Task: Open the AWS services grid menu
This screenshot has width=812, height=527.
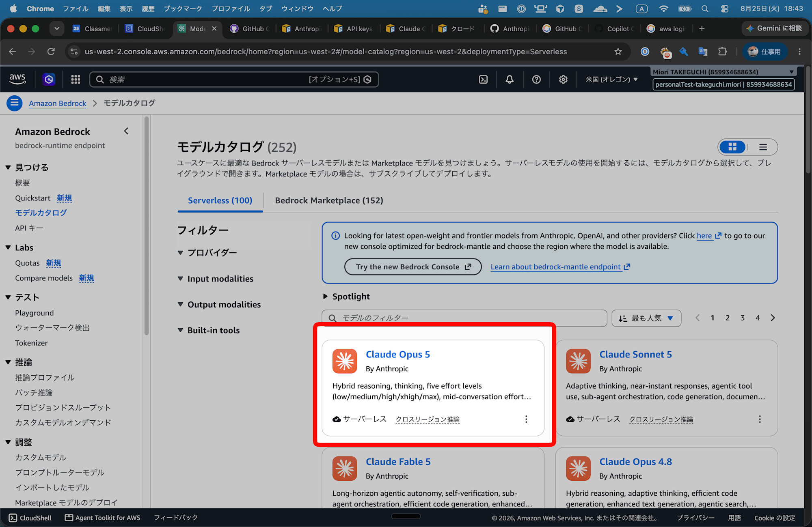Action: click(76, 80)
